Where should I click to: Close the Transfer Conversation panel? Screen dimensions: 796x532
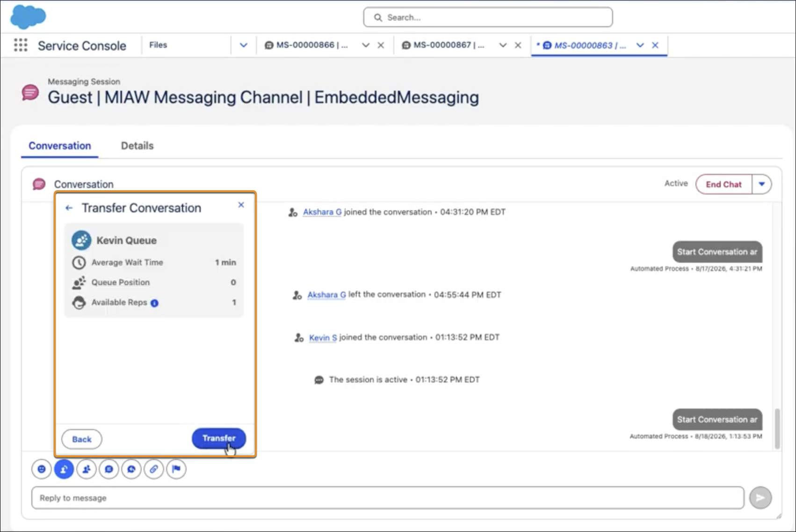(241, 205)
